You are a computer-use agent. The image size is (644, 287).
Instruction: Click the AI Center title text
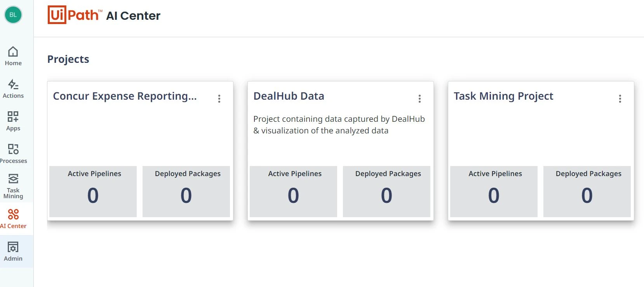pyautogui.click(x=133, y=16)
